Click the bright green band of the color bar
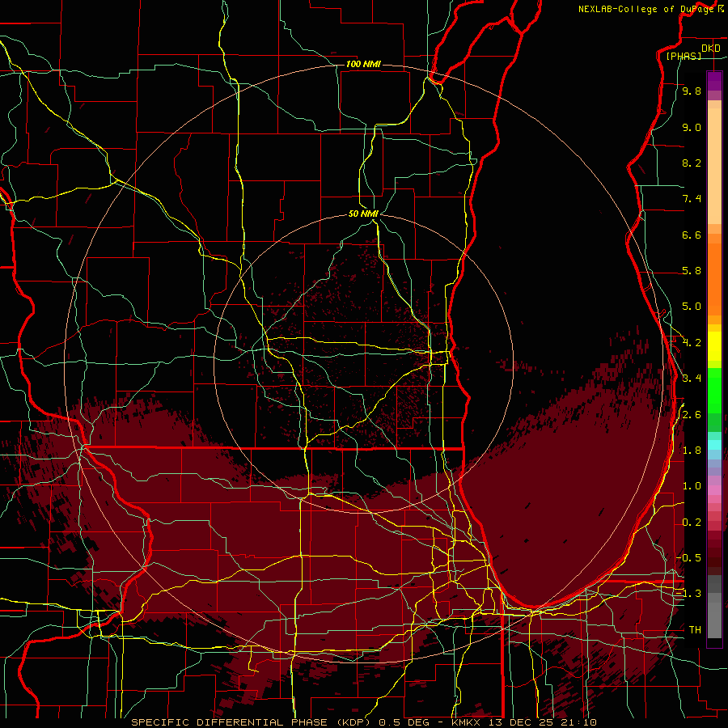Viewport: 728px width, 728px height. click(714, 391)
